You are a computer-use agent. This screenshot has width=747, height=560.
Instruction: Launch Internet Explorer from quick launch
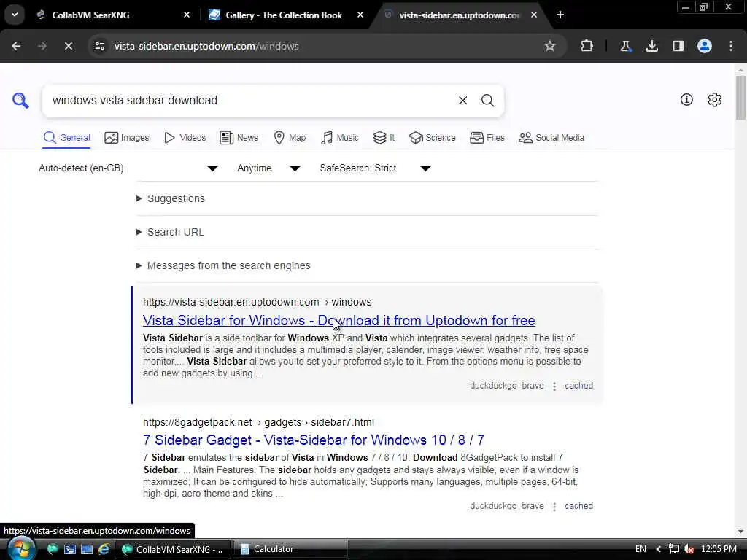click(x=104, y=549)
